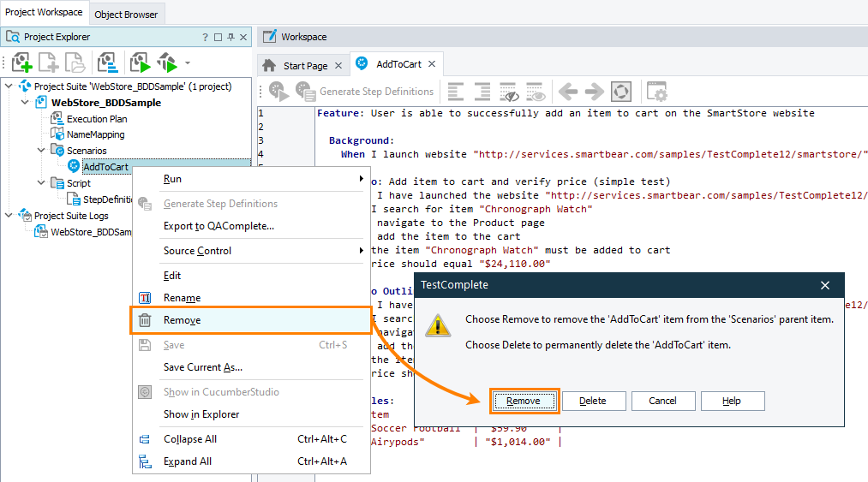Click the run project suite icon

click(x=167, y=62)
